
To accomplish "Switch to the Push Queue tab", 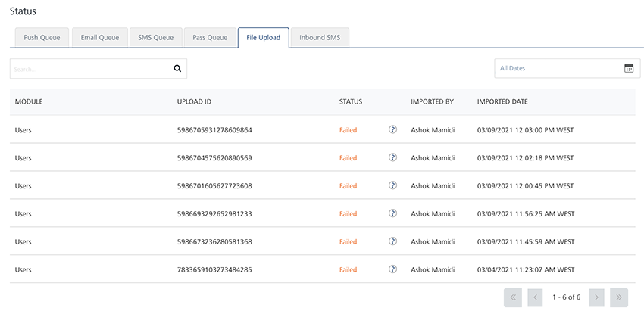I will coord(42,38).
